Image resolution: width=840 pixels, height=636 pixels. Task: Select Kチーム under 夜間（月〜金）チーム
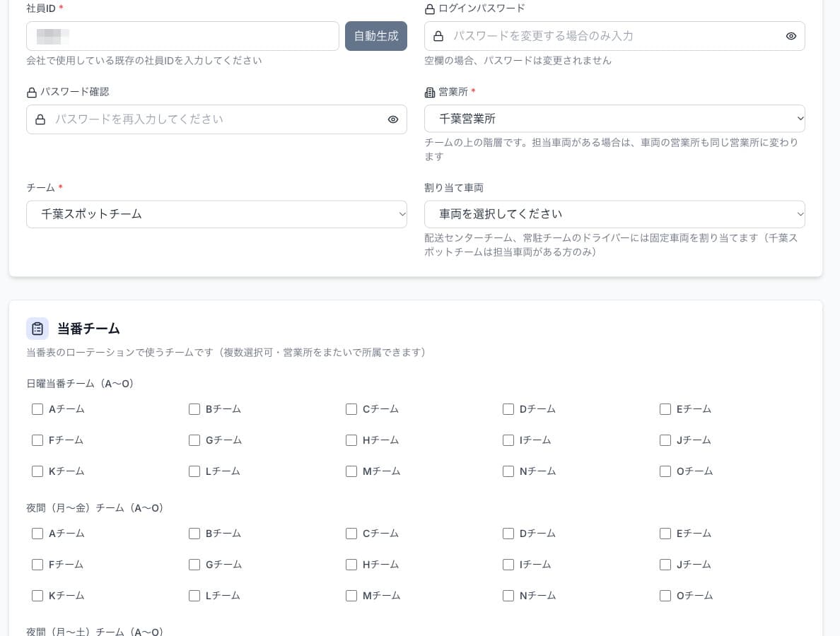37,595
